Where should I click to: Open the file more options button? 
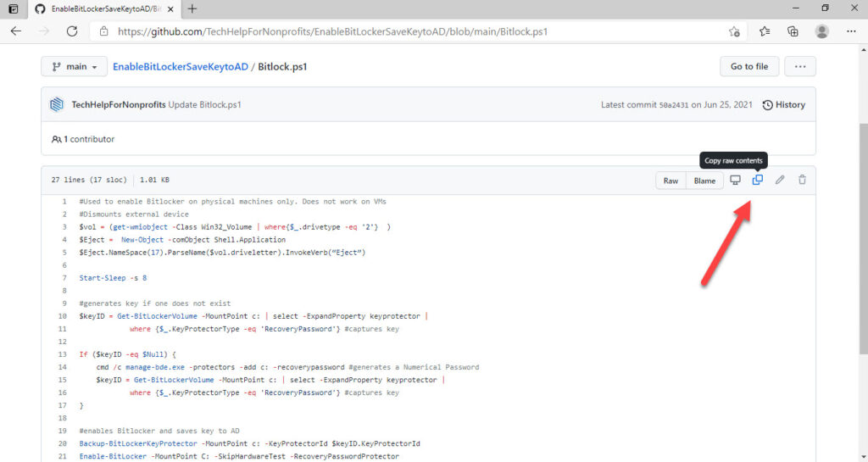pos(800,66)
